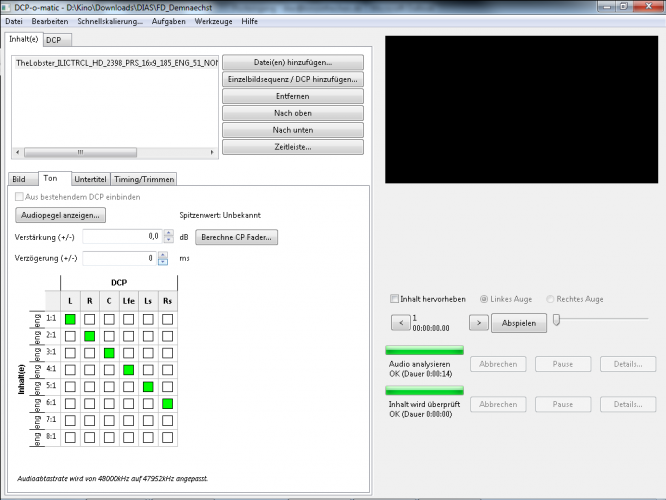Click the next frame '>' button

coord(478,322)
